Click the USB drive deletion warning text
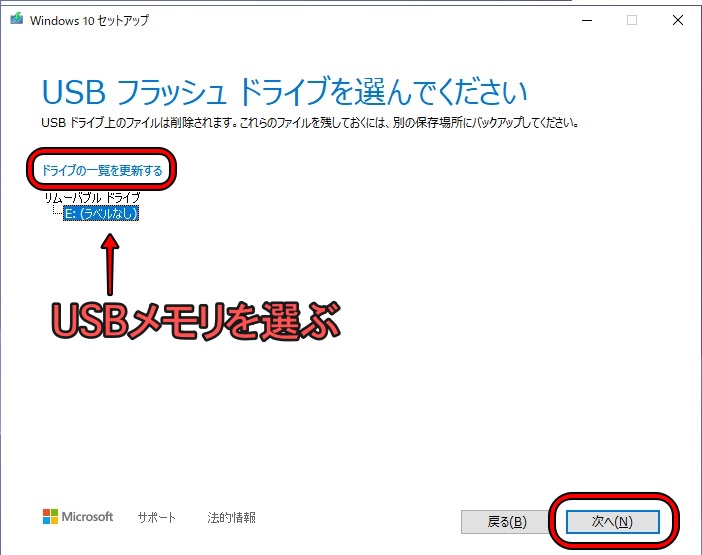The image size is (702, 555). pos(310,123)
